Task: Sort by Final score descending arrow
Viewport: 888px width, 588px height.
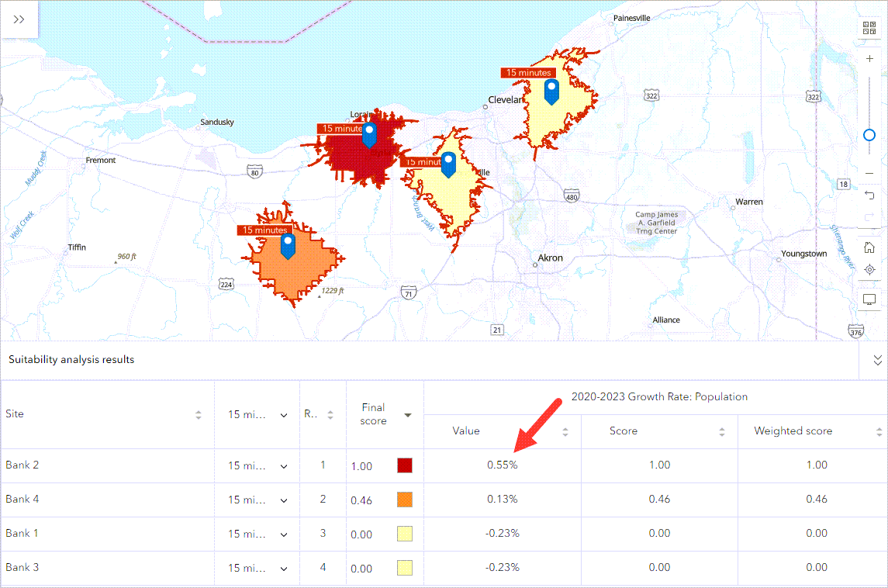Action: [408, 415]
